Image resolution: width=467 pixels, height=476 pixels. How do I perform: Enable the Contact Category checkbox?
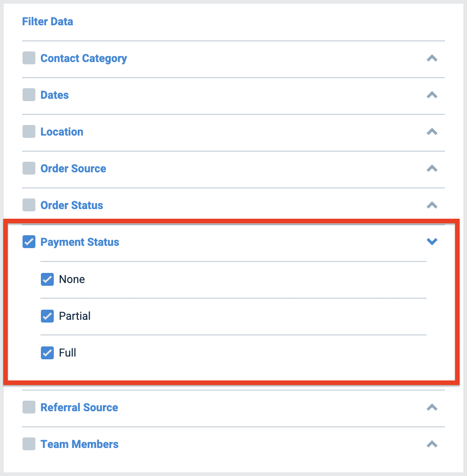28,58
